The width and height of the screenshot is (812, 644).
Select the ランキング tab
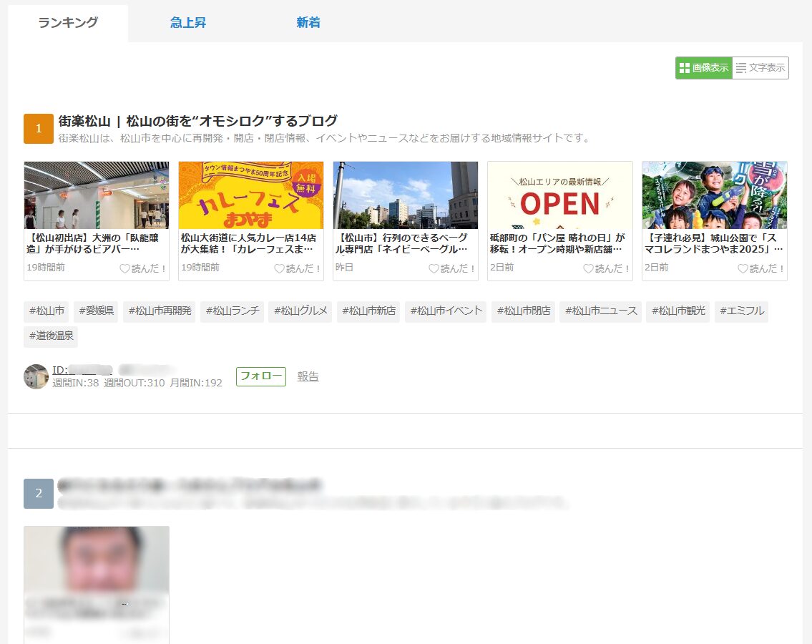tap(68, 23)
